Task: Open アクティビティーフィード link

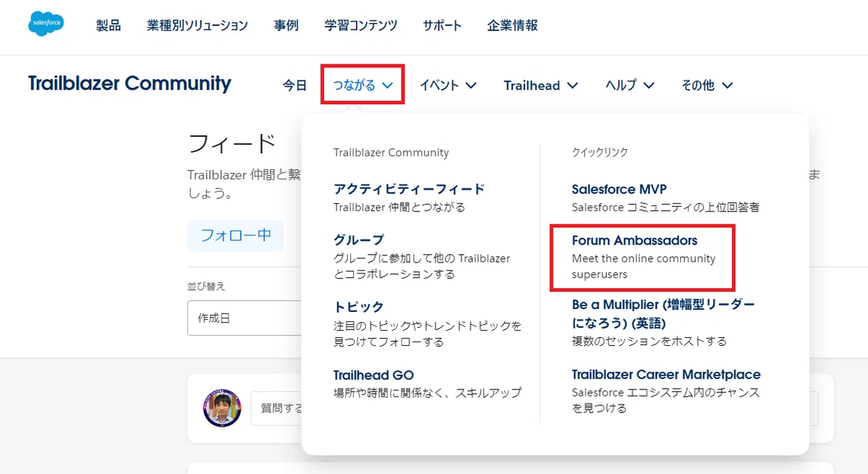Action: click(409, 189)
